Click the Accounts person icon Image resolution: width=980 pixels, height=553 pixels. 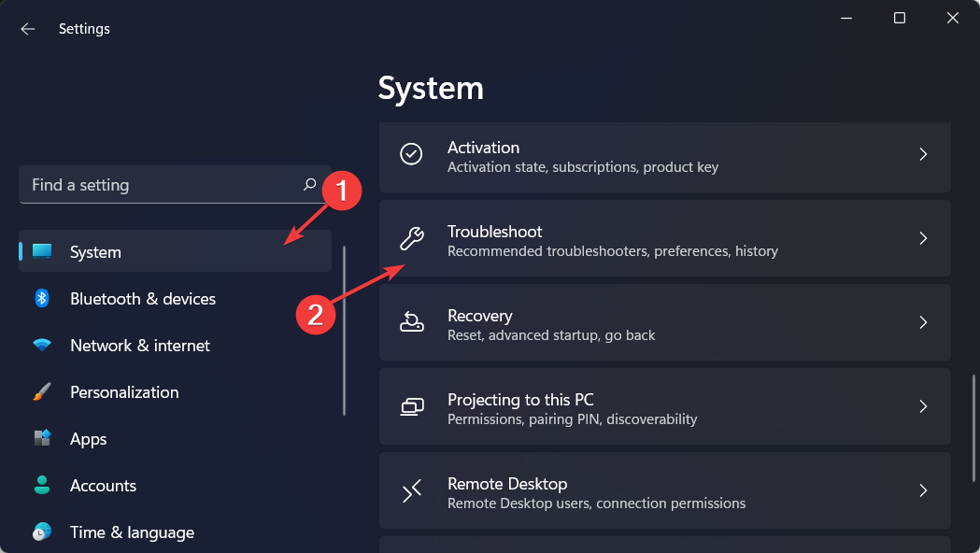(42, 486)
